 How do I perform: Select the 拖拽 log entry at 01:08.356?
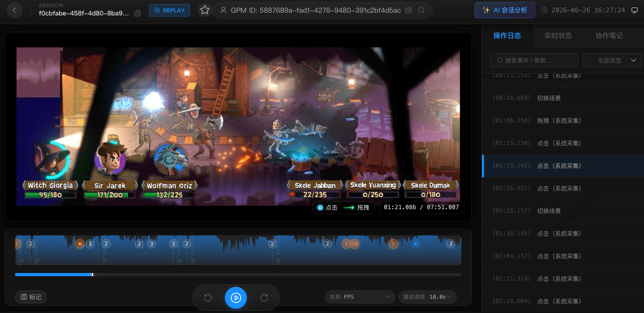tap(563, 121)
